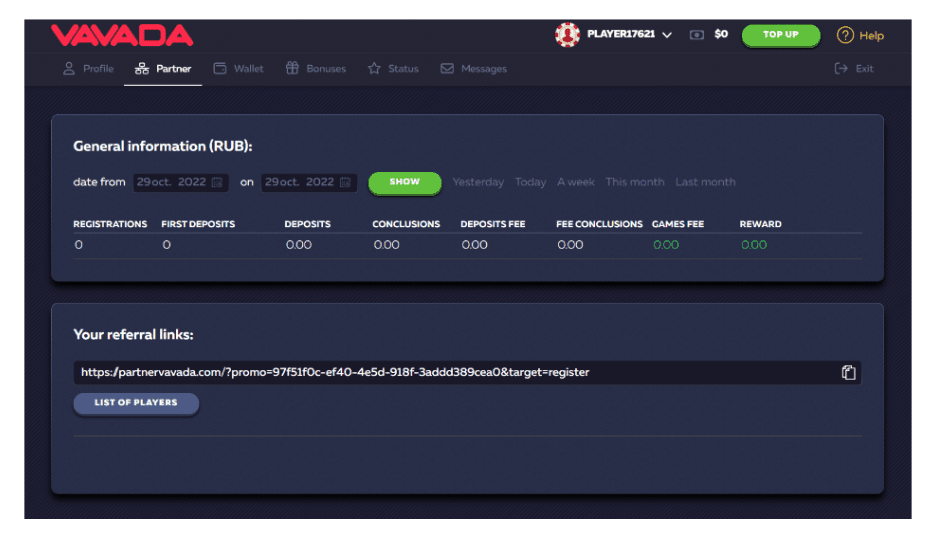Select the Last month date filter
This screenshot has height=535, width=936.
pyautogui.click(x=706, y=182)
